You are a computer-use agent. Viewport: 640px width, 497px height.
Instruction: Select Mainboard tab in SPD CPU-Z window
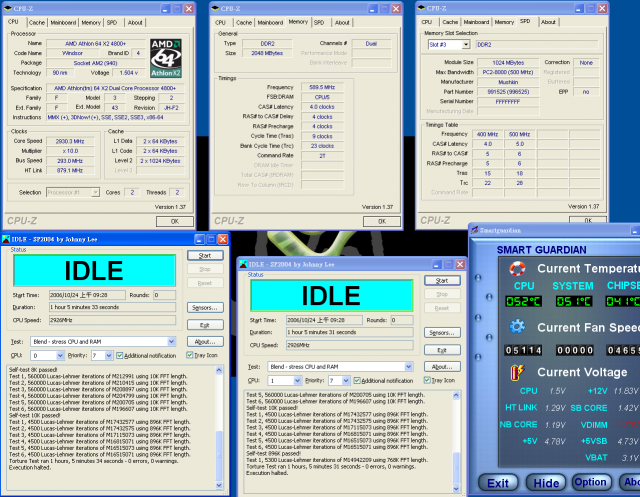tap(476, 22)
